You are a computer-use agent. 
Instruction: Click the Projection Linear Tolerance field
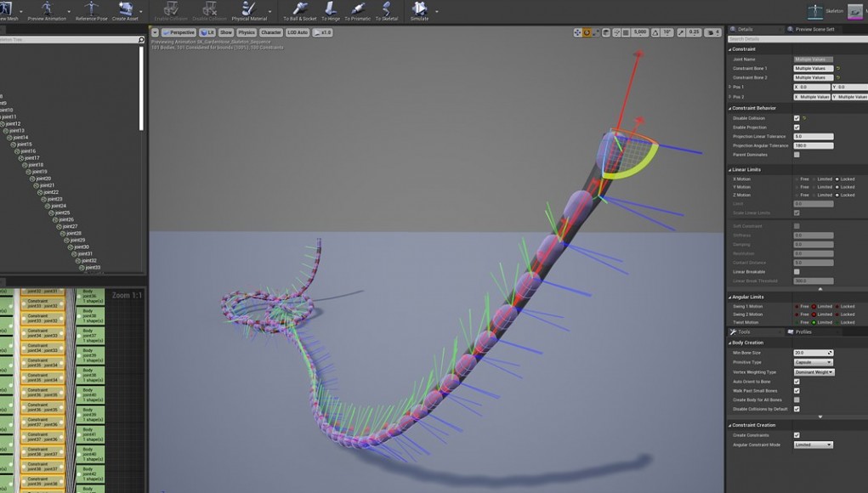pos(814,137)
